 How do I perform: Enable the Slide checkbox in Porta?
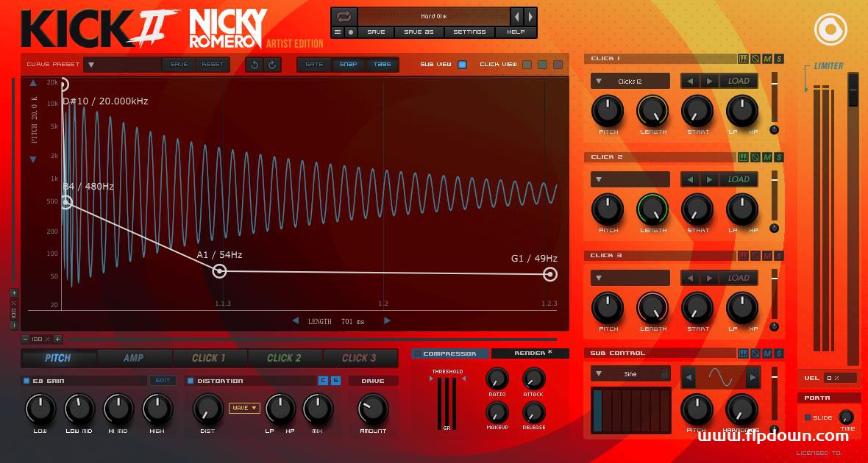pos(808,417)
